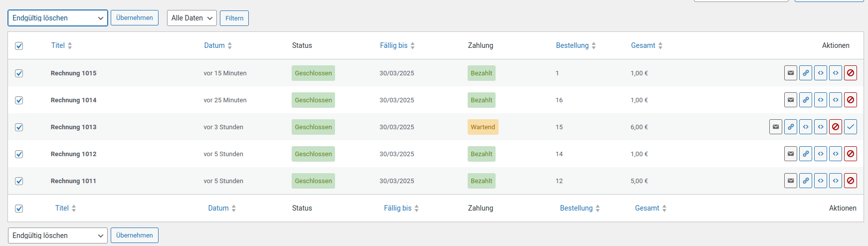
Task: Click the red cancel icon for Rechnung 1011
Action: tap(851, 181)
